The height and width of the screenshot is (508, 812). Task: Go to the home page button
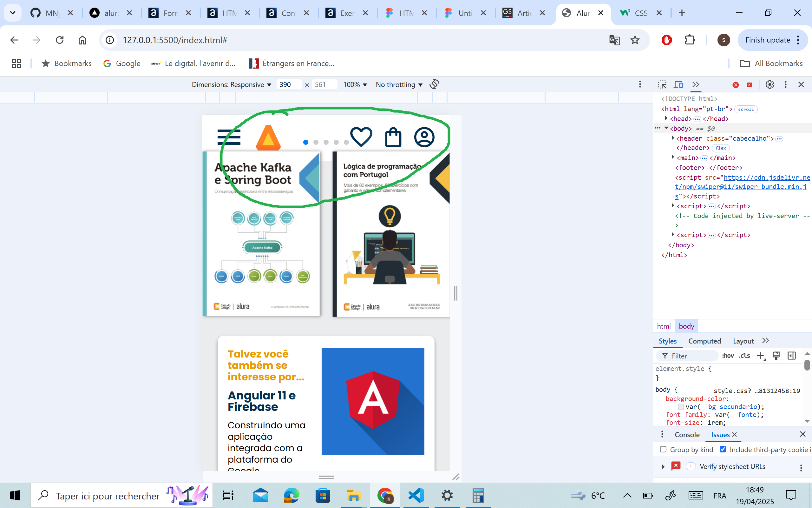pos(82,40)
